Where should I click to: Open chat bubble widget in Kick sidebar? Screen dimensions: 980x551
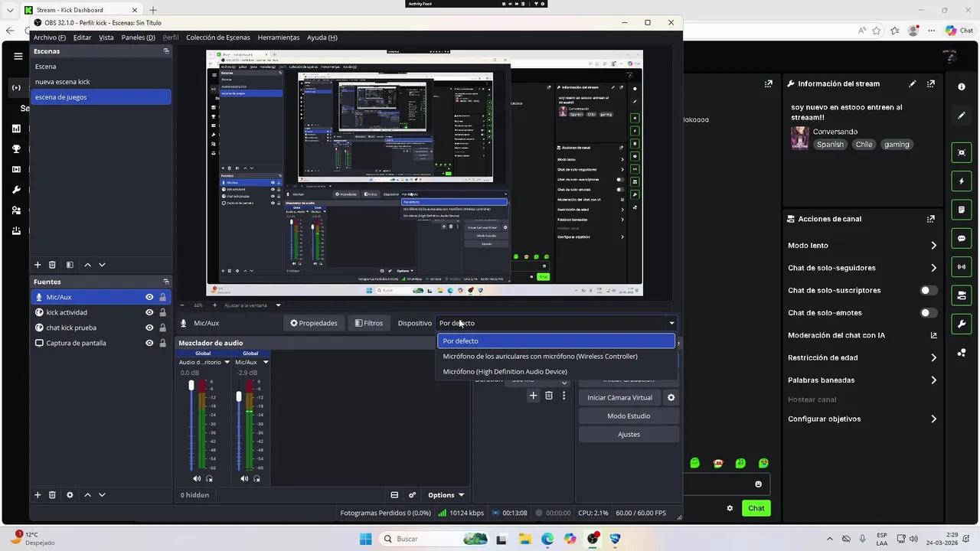click(x=962, y=239)
